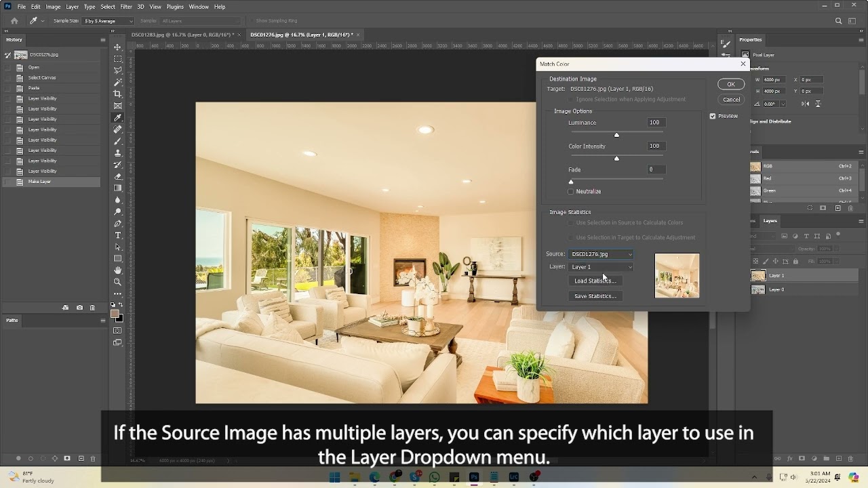Select the Spot Healing Brush tool
868x488 pixels.
pyautogui.click(x=118, y=129)
